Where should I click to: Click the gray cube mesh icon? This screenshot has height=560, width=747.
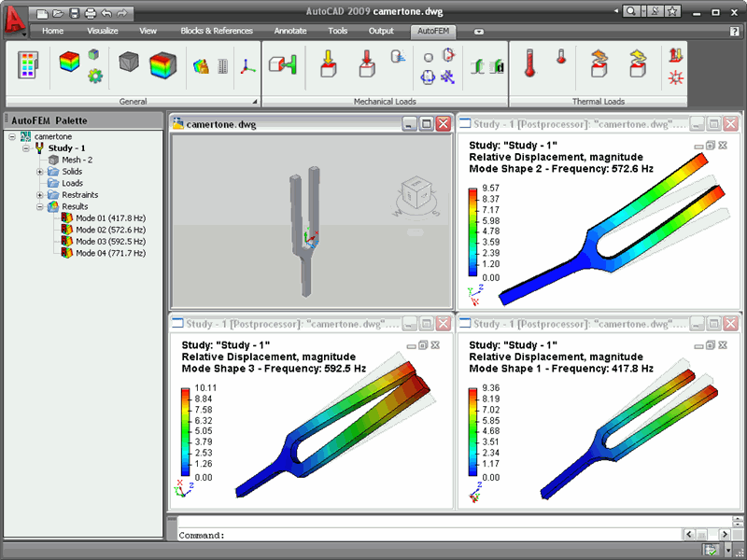(129, 62)
